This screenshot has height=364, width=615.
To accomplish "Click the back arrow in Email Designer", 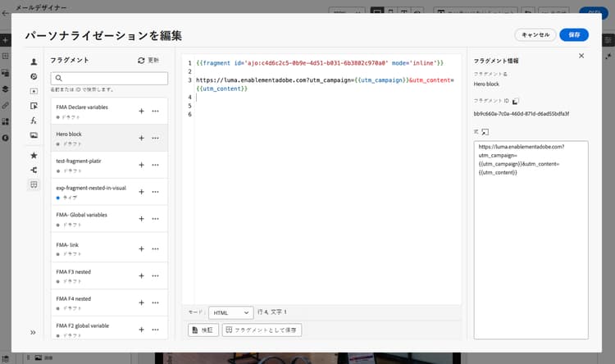I will pyautogui.click(x=6, y=13).
